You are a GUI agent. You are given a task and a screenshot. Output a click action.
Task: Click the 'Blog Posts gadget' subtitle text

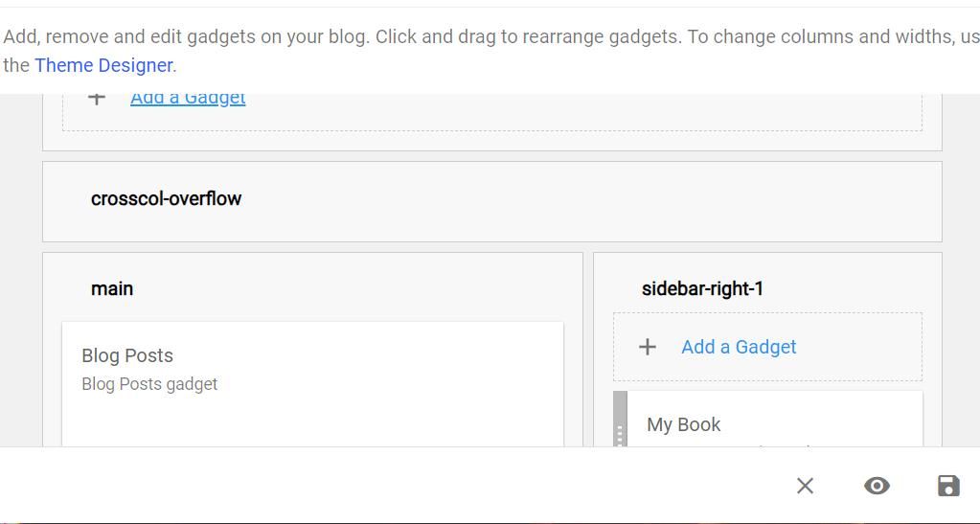pos(149,384)
